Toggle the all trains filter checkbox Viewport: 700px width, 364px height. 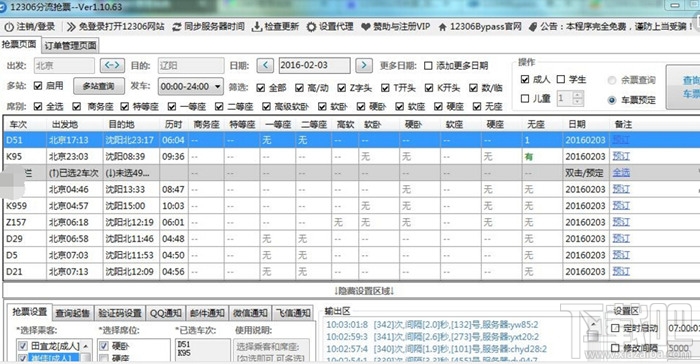(261, 88)
